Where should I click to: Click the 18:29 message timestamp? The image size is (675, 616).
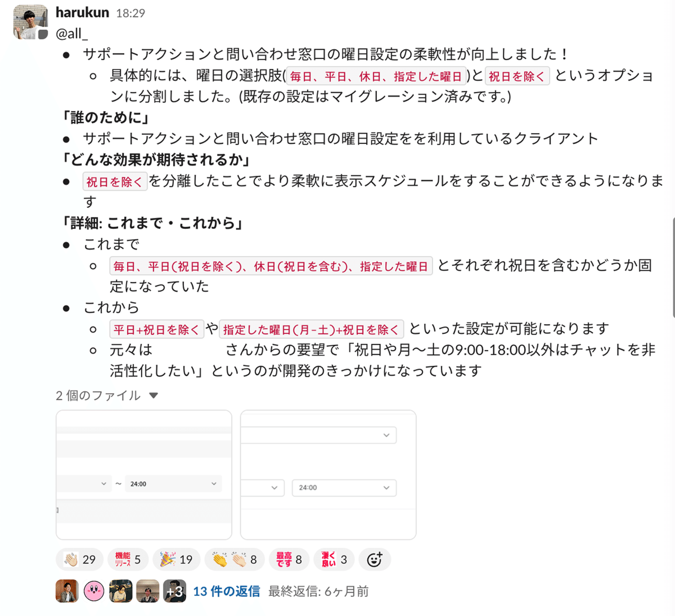click(x=130, y=13)
